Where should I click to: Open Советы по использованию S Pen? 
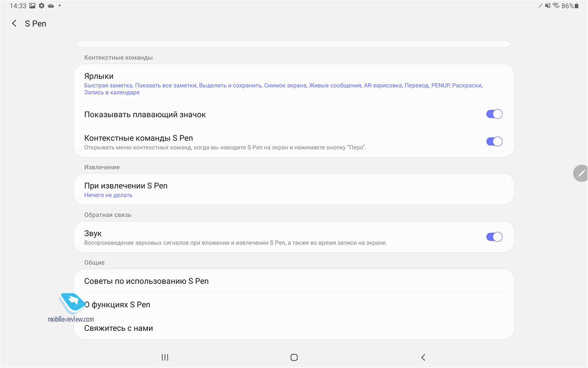294,281
